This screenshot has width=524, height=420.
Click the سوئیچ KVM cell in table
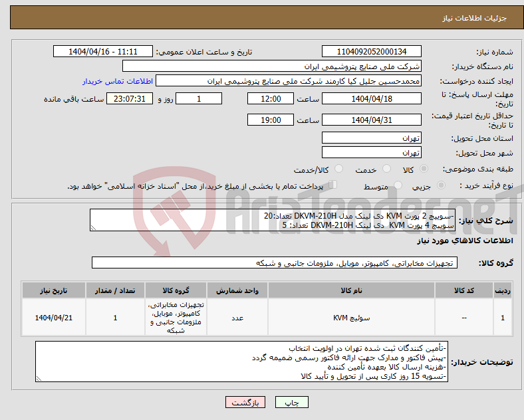click(x=351, y=318)
